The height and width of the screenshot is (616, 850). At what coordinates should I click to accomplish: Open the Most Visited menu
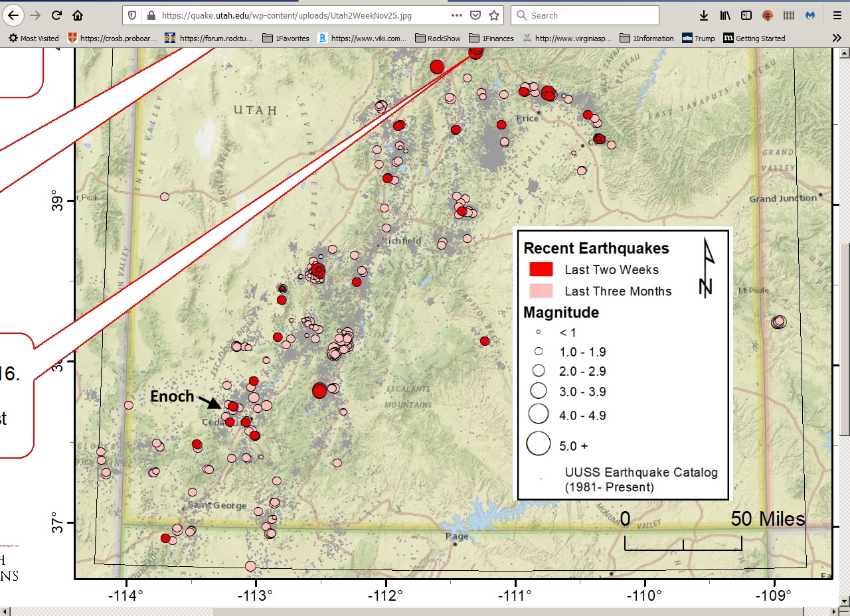point(33,38)
